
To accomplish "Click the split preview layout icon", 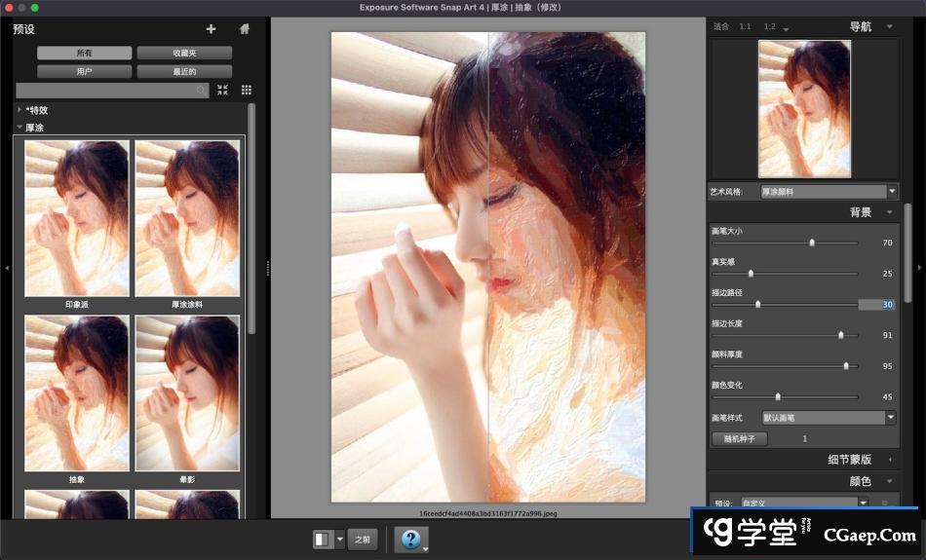I will click(x=323, y=539).
